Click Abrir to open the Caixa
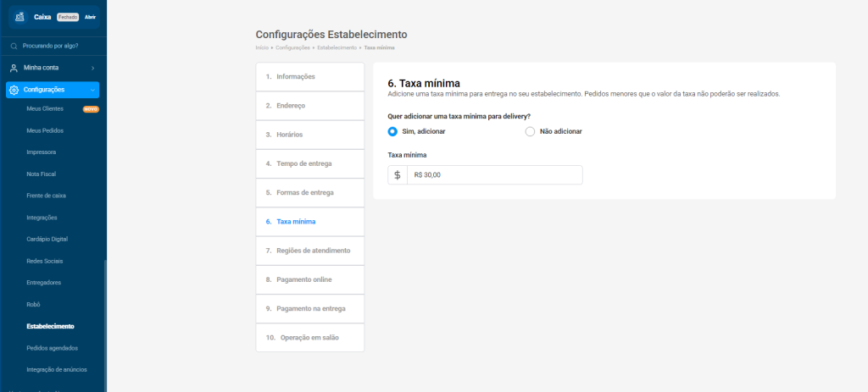The width and height of the screenshot is (868, 392). coord(90,17)
